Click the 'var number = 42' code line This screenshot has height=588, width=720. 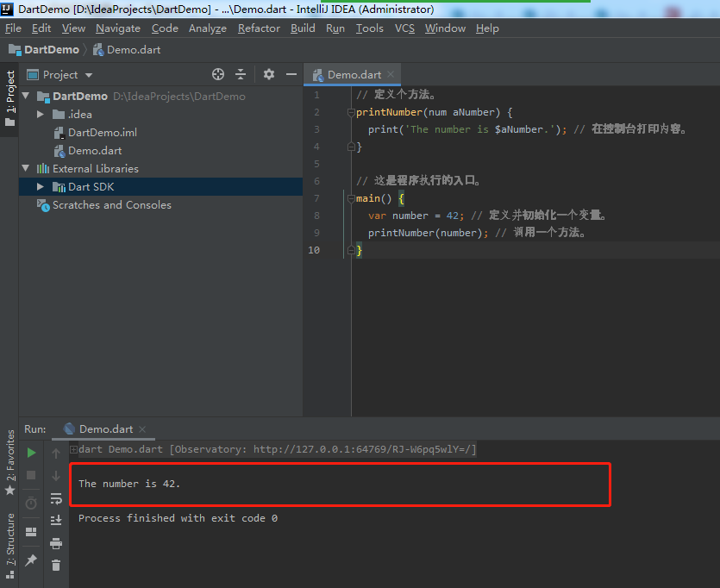coord(416,216)
